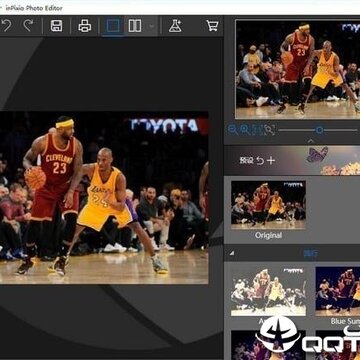Collapse the navigator panel with the chevron
Image resolution: width=360 pixels, height=360 pixels.
[x=310, y=141]
